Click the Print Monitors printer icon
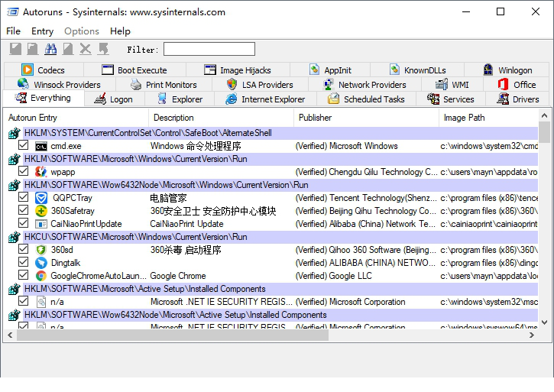Image resolution: width=554 pixels, height=392 pixels. coord(136,85)
